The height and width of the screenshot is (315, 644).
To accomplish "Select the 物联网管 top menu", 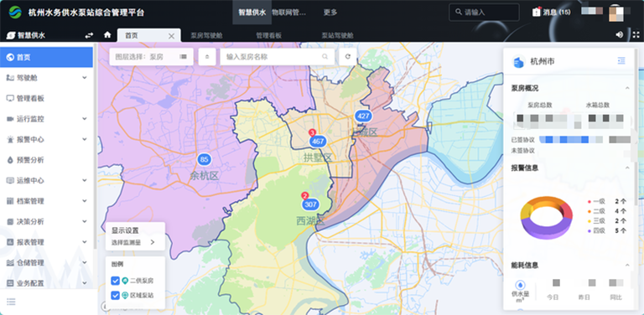I will coord(289,13).
